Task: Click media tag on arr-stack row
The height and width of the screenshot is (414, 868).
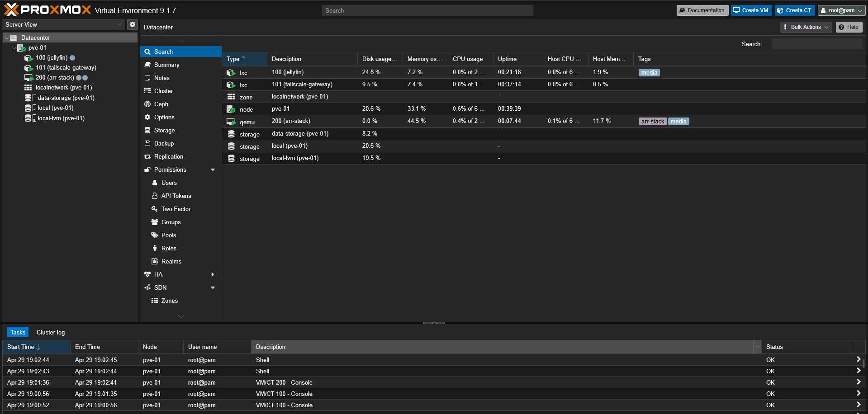Action: click(x=678, y=121)
